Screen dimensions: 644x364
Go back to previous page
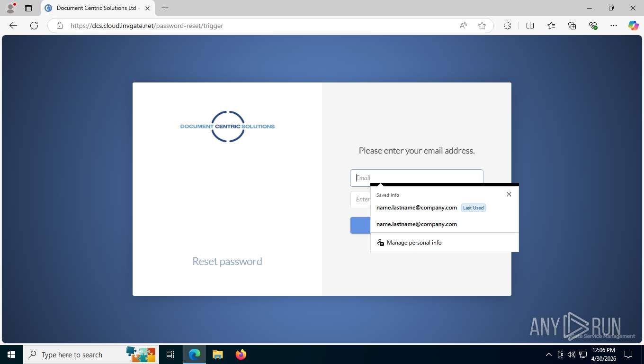(13, 26)
